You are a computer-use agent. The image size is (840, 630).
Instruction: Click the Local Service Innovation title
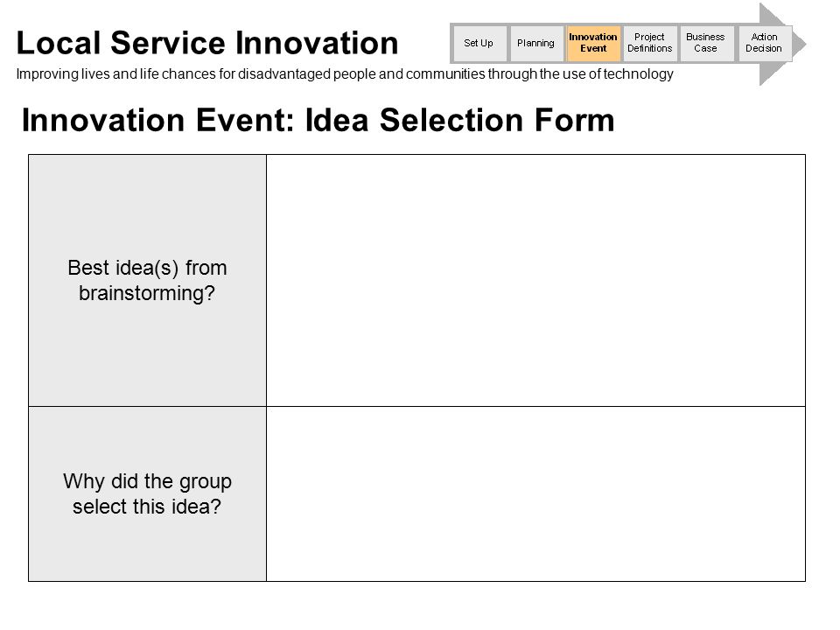pos(207,43)
